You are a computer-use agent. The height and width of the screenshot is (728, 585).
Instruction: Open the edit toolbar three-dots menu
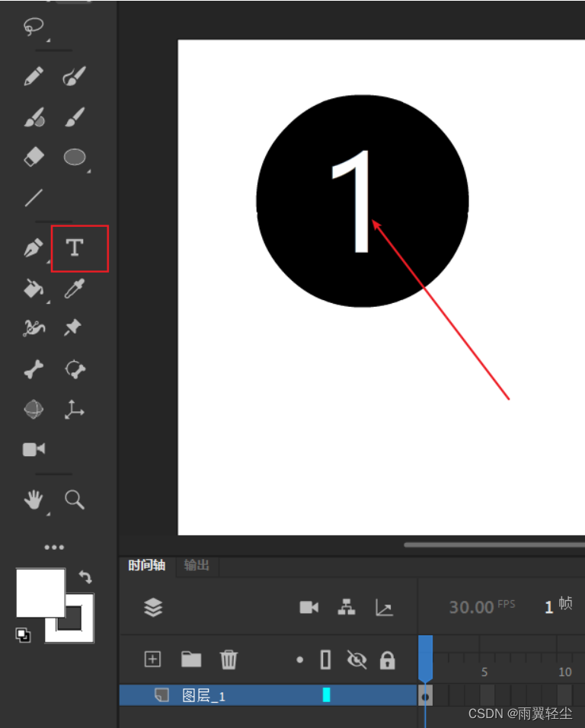click(54, 547)
